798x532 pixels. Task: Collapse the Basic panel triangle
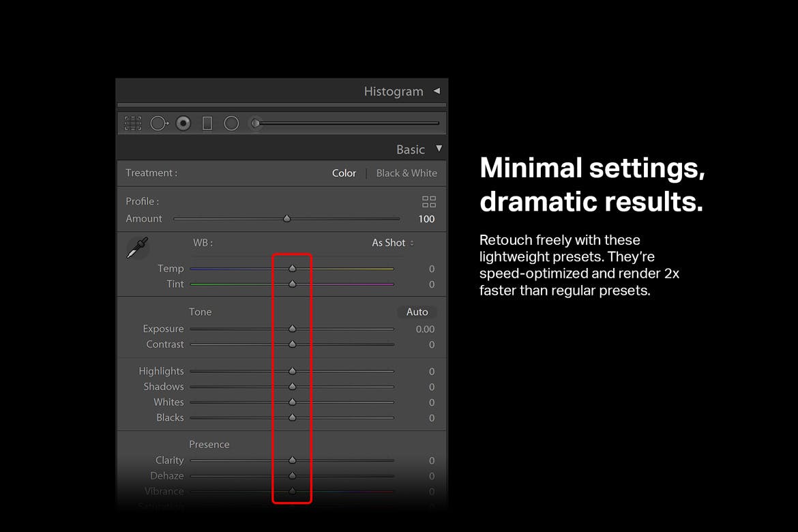tap(439, 149)
